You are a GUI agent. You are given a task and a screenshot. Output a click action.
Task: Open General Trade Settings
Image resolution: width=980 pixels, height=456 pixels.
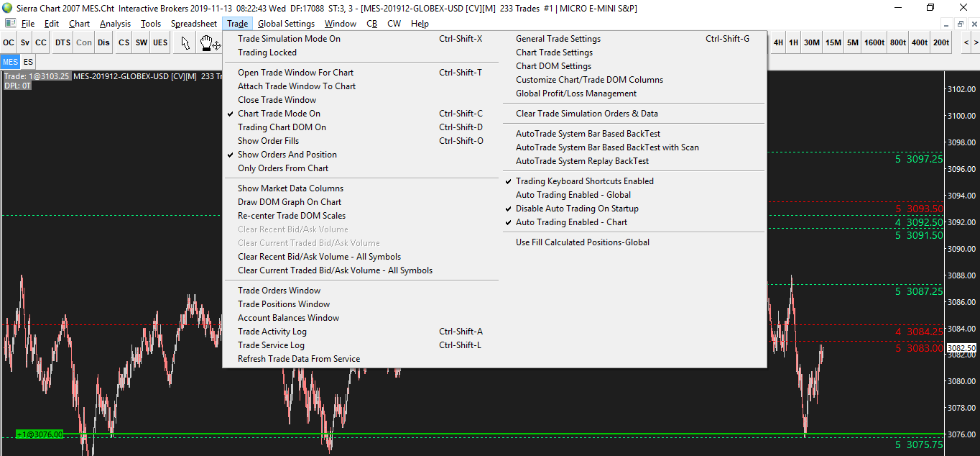pyautogui.click(x=634, y=39)
